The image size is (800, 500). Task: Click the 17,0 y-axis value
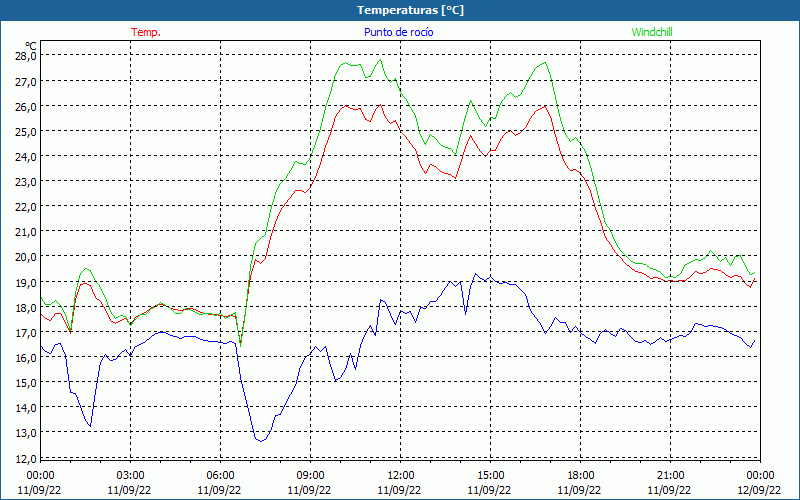coord(25,333)
